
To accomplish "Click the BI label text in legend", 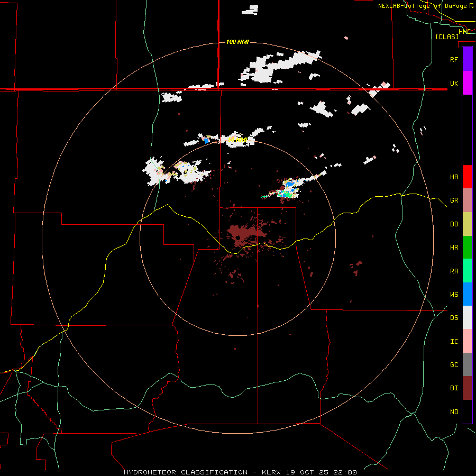I will [x=454, y=388].
